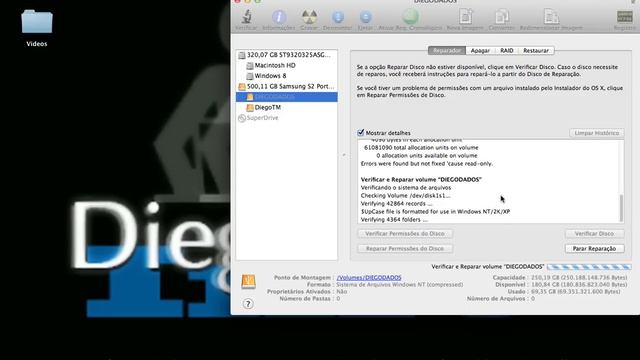Switch to the Restaurar tab
This screenshot has width=640, height=360.
tap(536, 51)
